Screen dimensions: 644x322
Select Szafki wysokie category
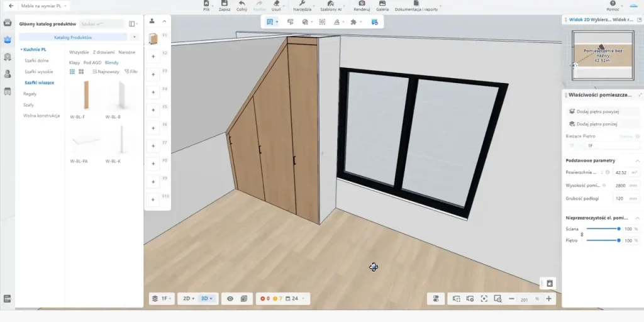(38, 72)
